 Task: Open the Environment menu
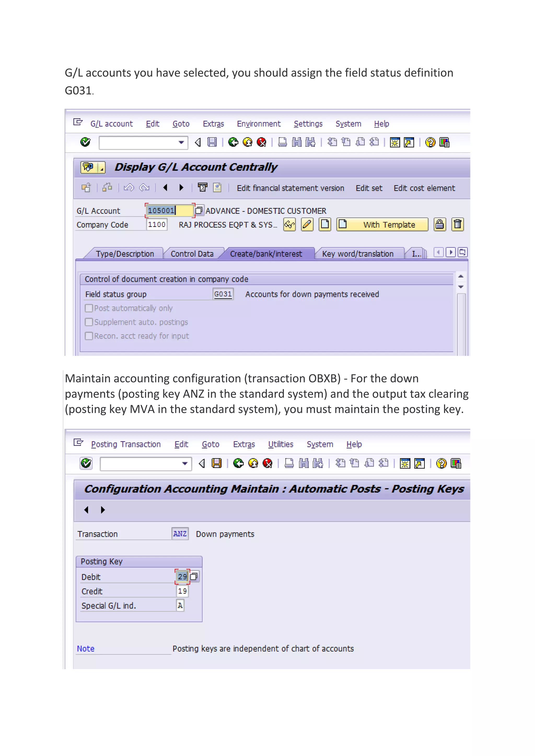pos(259,124)
